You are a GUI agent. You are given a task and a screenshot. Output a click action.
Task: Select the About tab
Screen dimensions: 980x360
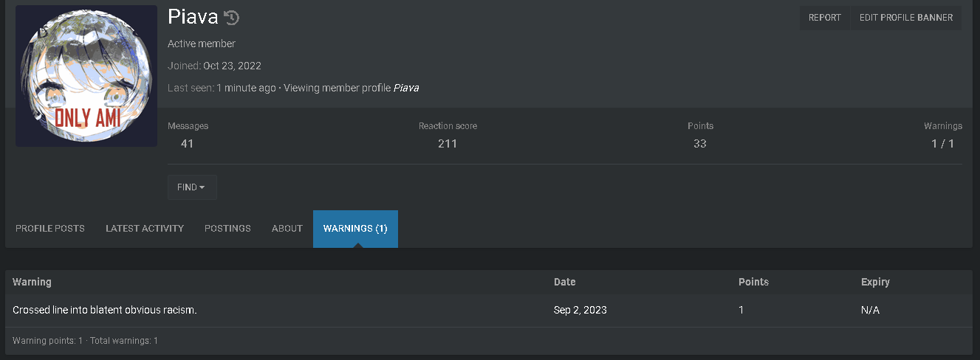pyautogui.click(x=287, y=229)
